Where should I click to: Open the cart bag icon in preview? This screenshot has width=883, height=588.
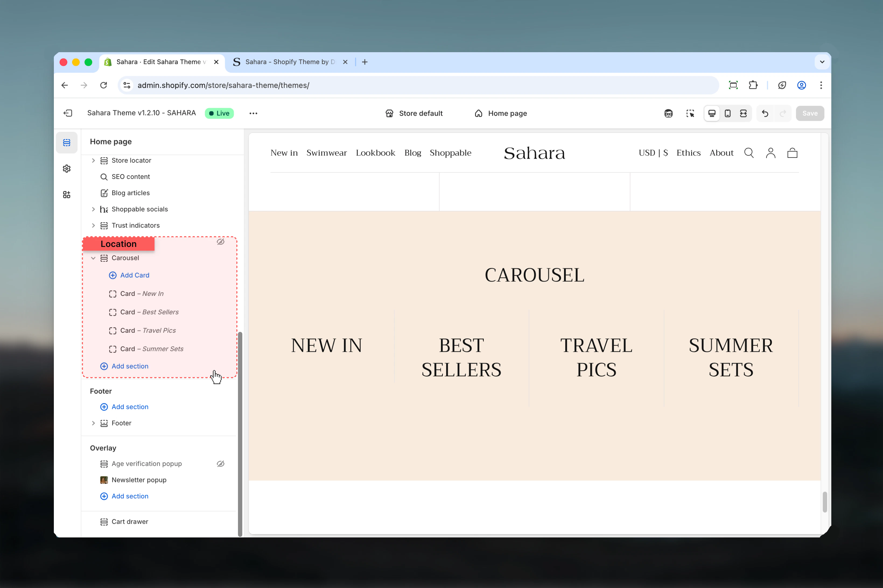click(793, 153)
